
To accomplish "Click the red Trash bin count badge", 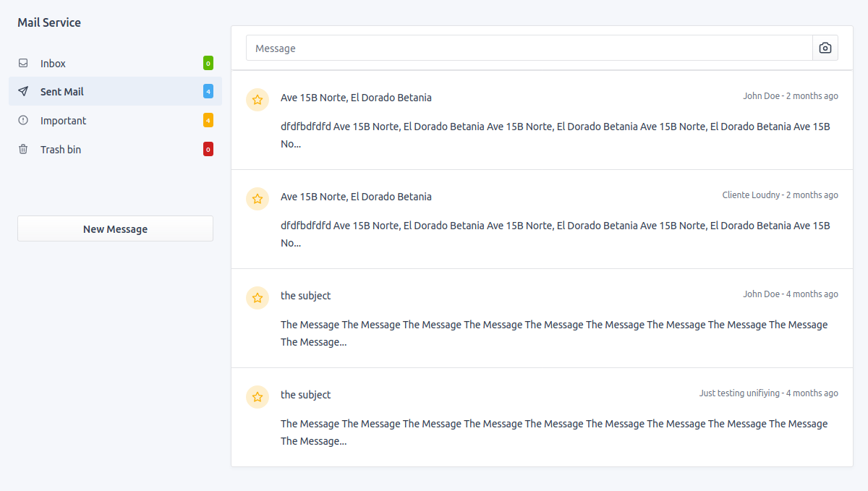I will coord(208,149).
